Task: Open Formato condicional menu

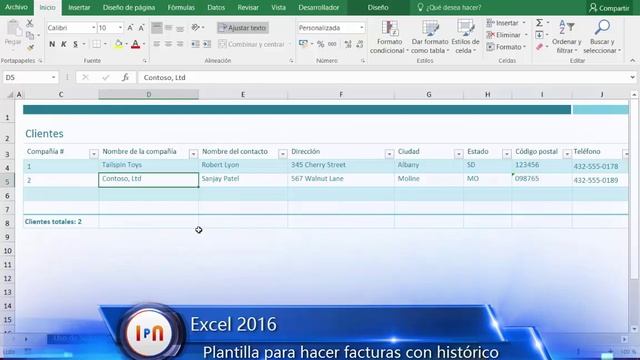Action: coord(389,37)
